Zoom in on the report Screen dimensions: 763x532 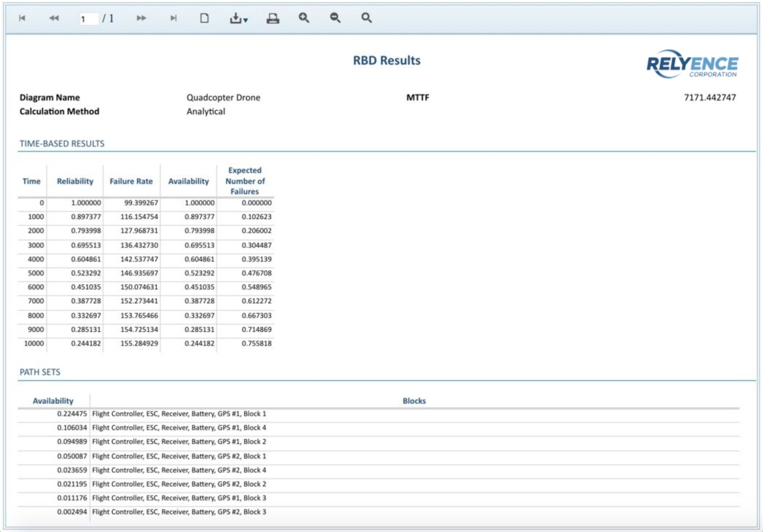pyautogui.click(x=304, y=18)
